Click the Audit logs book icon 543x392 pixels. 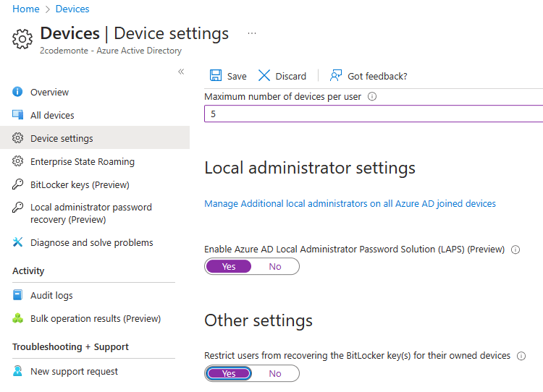tap(18, 295)
